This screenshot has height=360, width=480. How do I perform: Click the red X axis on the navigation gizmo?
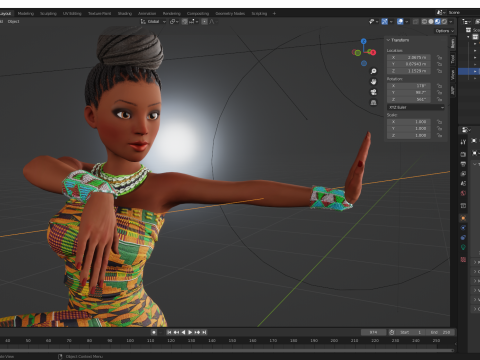coord(373,52)
